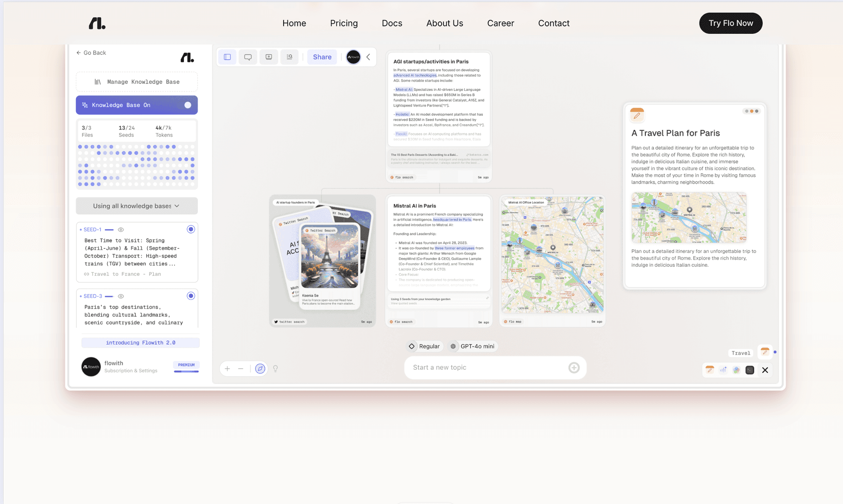The image size is (843, 504).
Task: Select the SEED-1 radio button
Action: click(x=191, y=229)
